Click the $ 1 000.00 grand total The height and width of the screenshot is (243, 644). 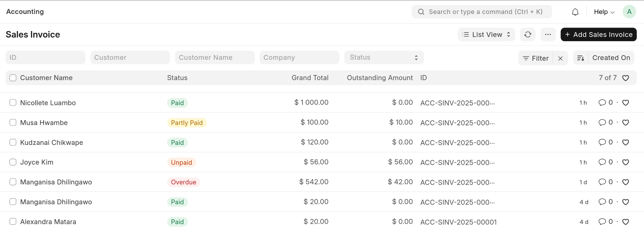(x=312, y=102)
